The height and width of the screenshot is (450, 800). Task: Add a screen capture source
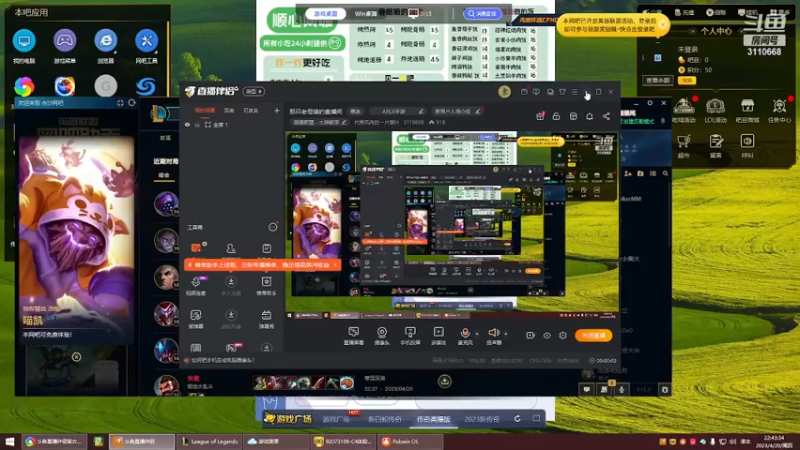[x=353, y=336]
